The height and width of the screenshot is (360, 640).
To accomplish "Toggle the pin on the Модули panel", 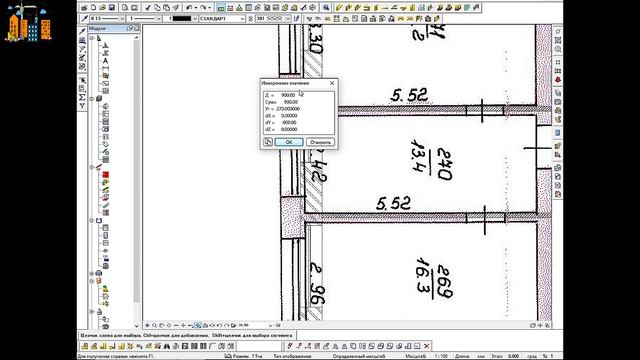I will (x=130, y=29).
